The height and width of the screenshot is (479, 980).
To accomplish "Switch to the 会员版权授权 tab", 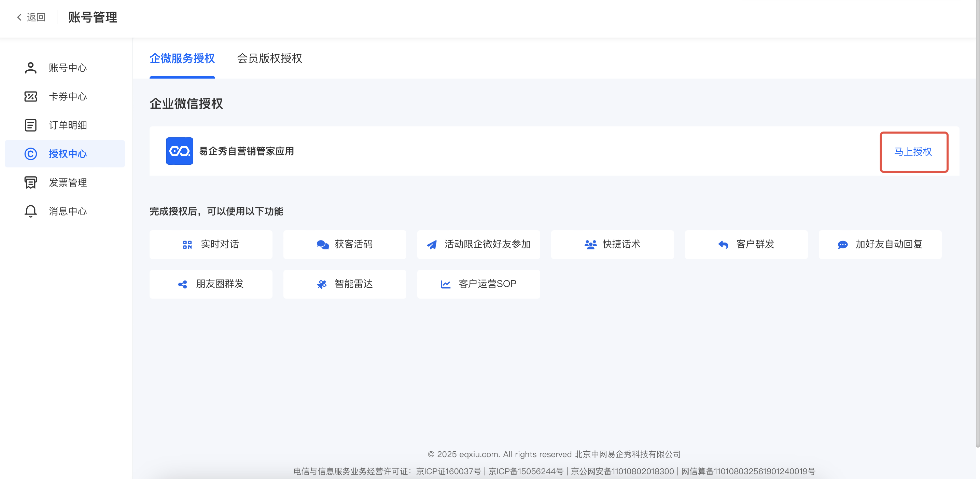I will click(x=269, y=58).
